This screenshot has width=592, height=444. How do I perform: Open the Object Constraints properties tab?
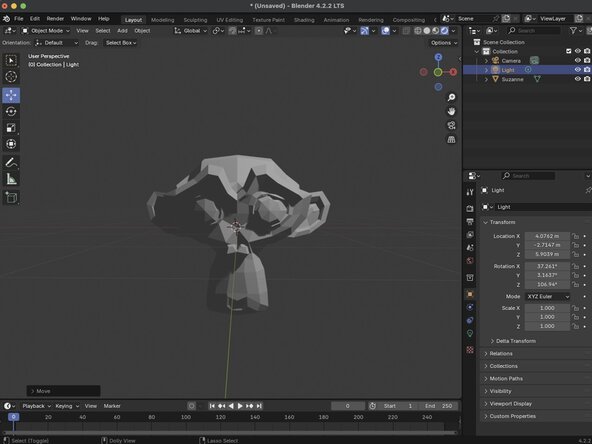pos(470,320)
